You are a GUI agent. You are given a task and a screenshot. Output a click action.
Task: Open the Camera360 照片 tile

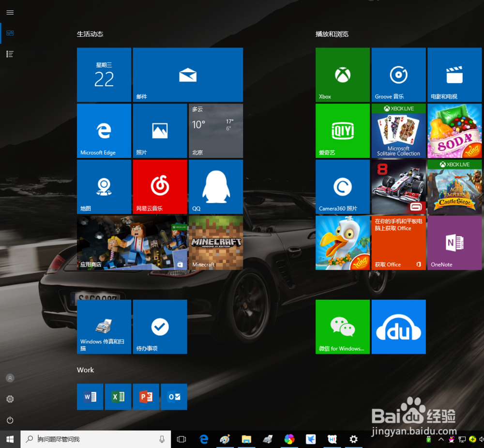(343, 186)
